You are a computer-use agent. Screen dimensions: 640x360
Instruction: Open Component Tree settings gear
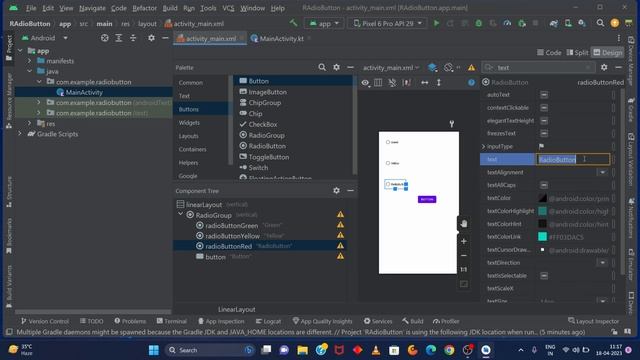click(x=336, y=191)
